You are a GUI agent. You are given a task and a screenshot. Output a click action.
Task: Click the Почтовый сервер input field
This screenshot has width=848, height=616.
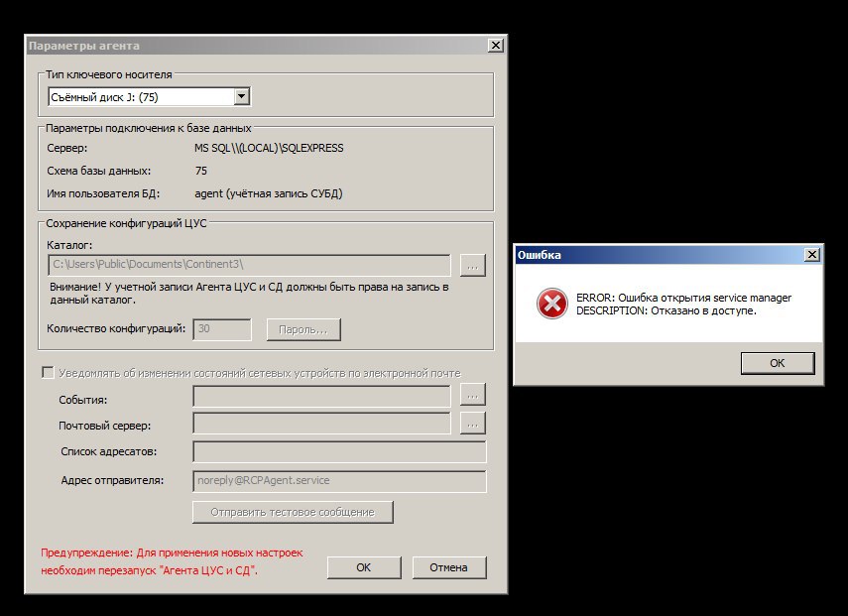[x=321, y=424]
